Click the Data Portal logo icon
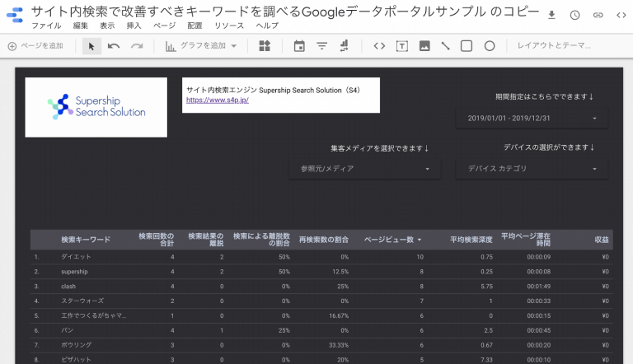 tap(15, 15)
